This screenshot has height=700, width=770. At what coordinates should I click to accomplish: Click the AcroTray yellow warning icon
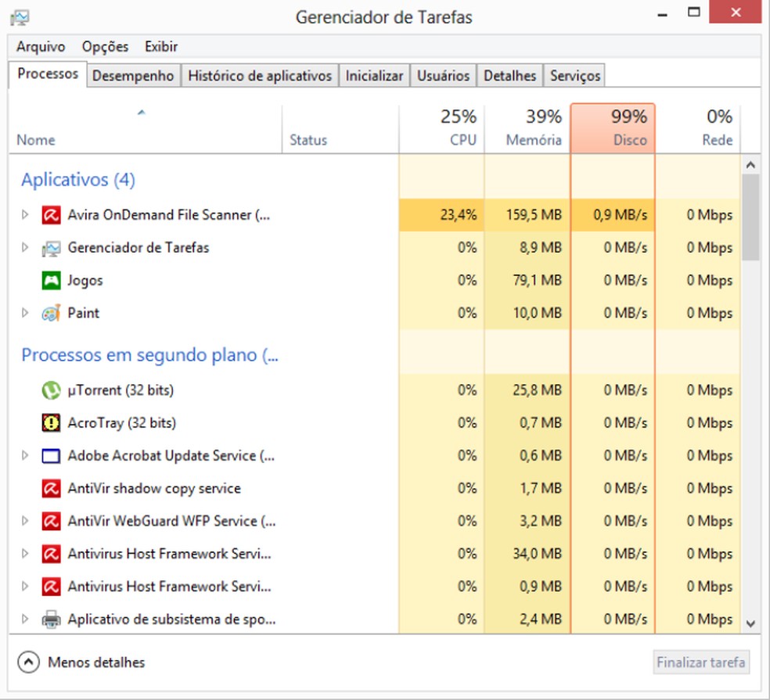tap(51, 422)
